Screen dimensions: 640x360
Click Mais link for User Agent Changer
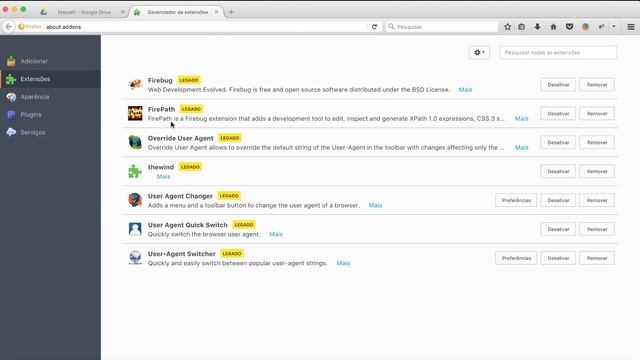coord(375,206)
